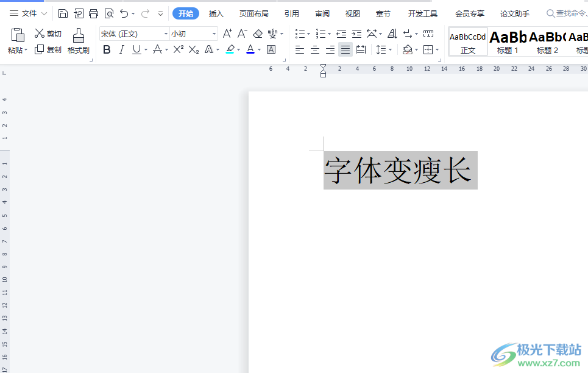Apply the 标题 1 heading style
This screenshot has width=588, height=373.
click(508, 41)
